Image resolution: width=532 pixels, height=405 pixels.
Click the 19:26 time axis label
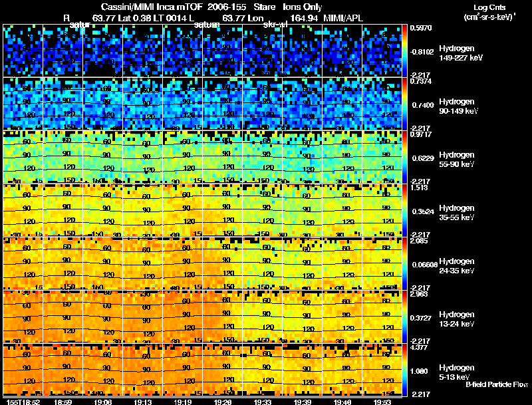click(x=223, y=402)
